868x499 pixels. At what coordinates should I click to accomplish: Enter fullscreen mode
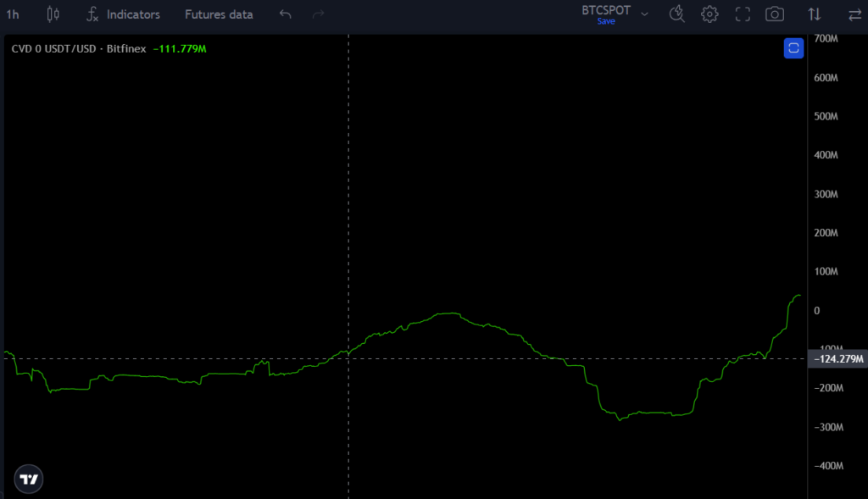tap(743, 14)
